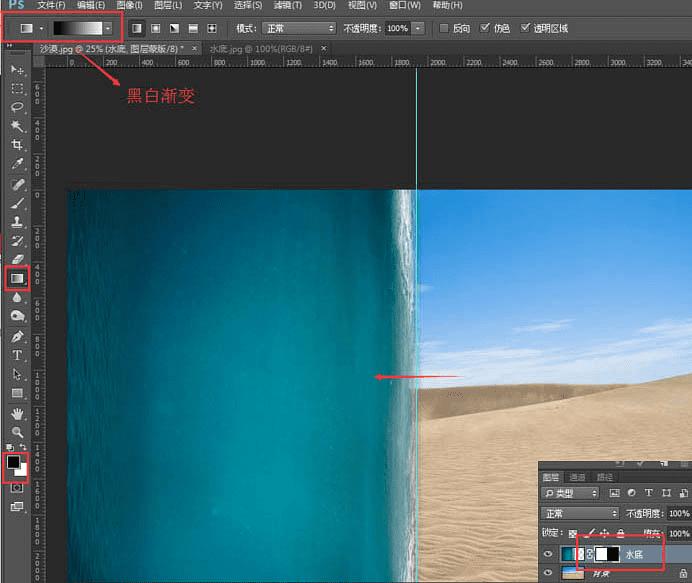Open the options bar opacity slider arrow
This screenshot has width=692, height=583.
[x=417, y=28]
